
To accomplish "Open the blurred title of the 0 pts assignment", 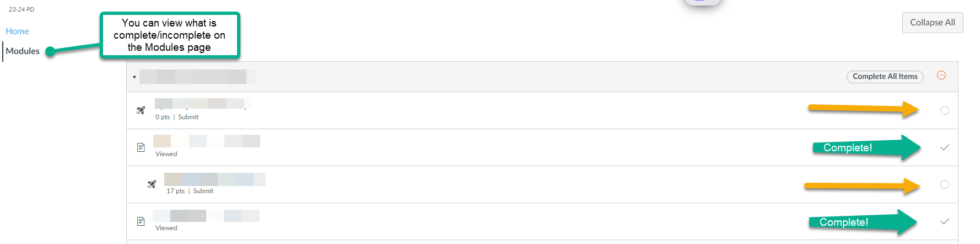I will 202,103.
